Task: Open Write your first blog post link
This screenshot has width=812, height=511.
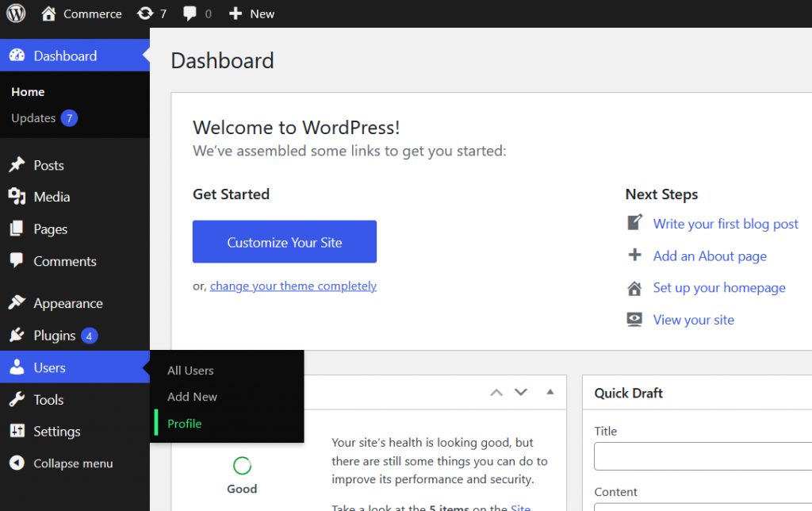Action: coord(726,224)
